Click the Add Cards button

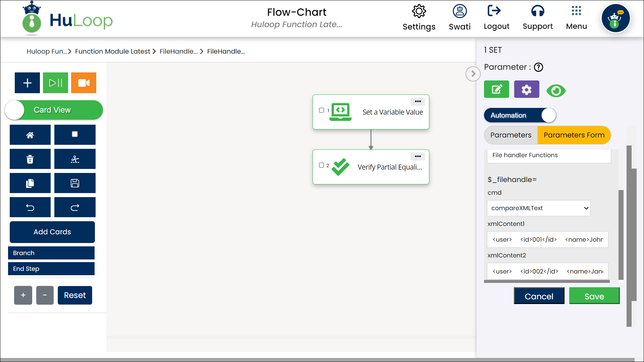[x=52, y=232]
